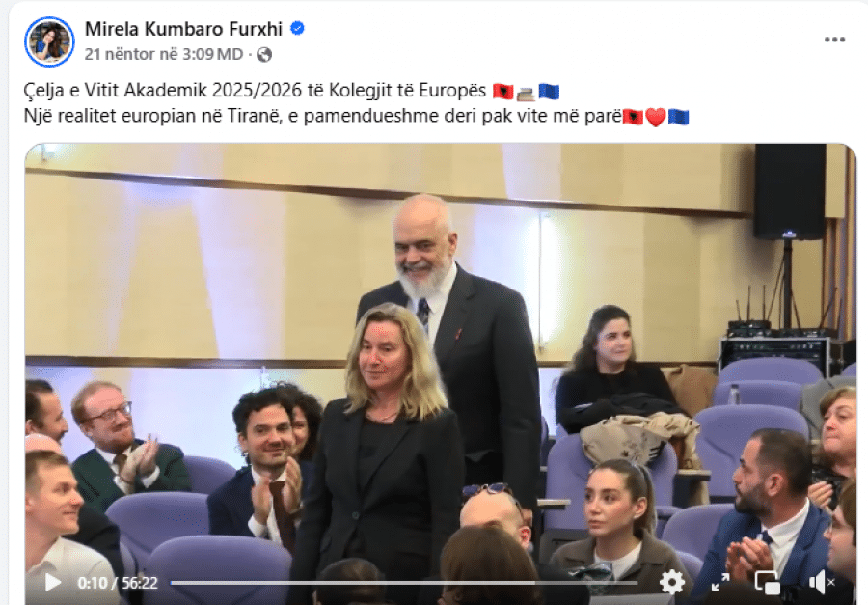Screen dimensions: 868x605
Task: Click the red heart emoji in post
Action: (656, 117)
